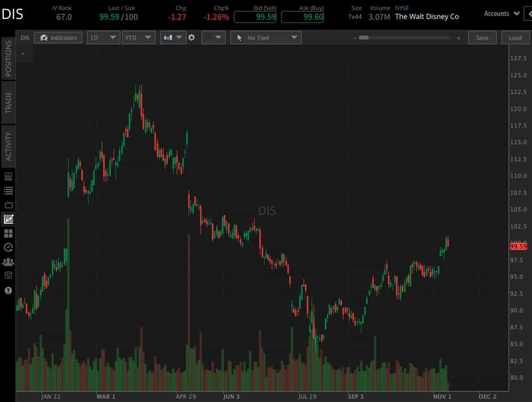
Task: Click the Last price 99.59 / 100
Action: [119, 17]
